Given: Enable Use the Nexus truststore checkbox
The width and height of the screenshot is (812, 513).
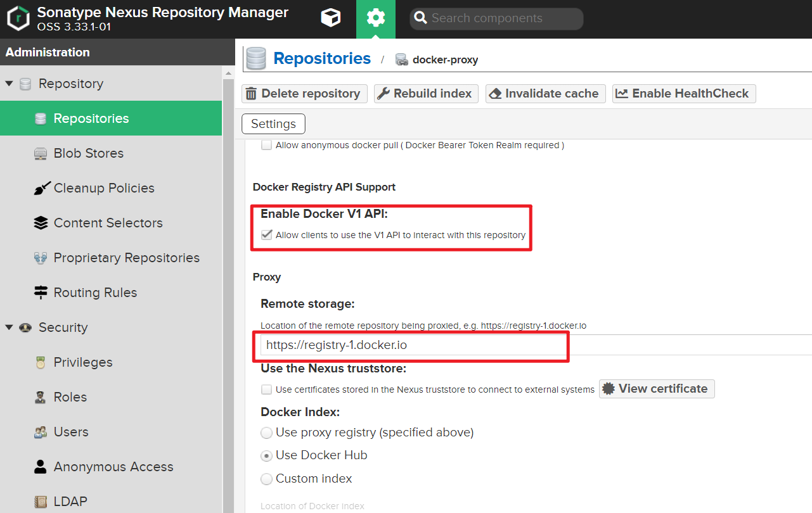Looking at the screenshot, I should [267, 389].
